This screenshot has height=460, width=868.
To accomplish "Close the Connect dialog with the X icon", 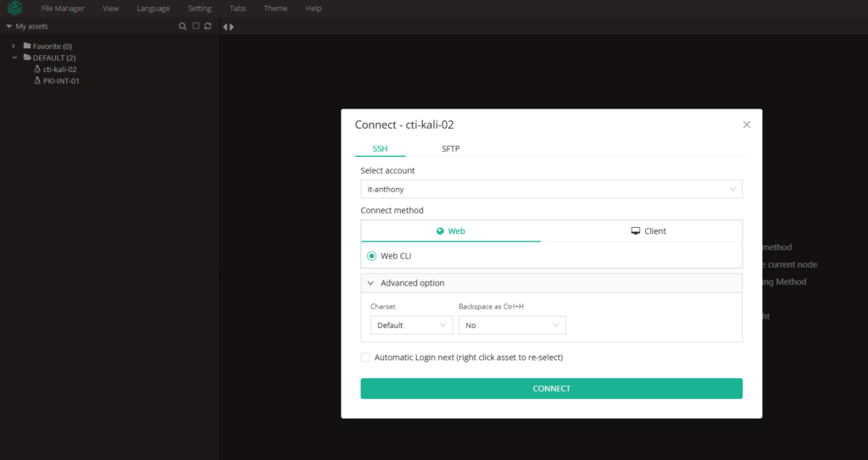I will point(746,125).
